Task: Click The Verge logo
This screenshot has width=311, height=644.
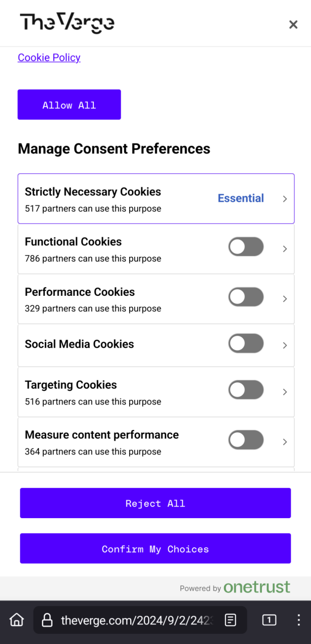Action: point(67,23)
